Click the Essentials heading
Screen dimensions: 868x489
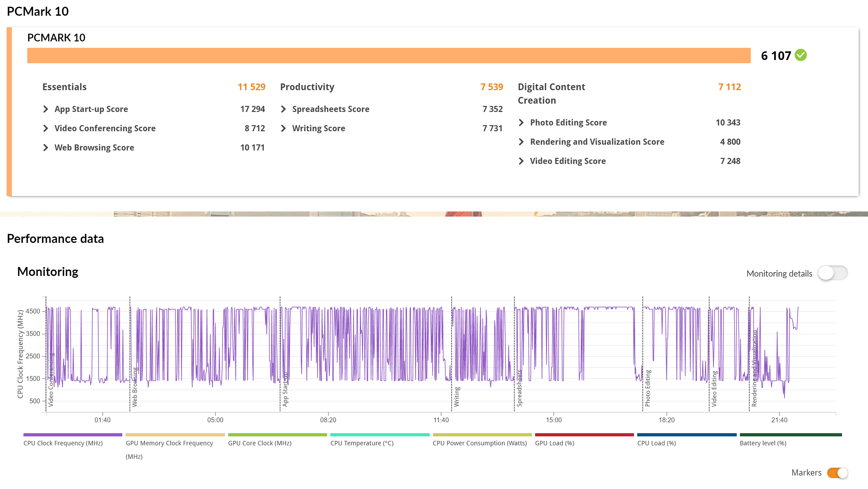(x=64, y=87)
